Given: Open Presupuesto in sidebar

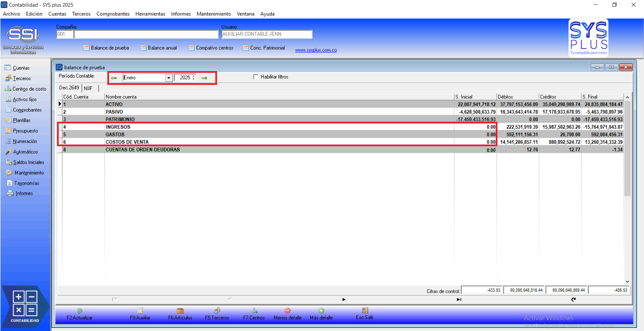Looking at the screenshot, I should pos(22,131).
